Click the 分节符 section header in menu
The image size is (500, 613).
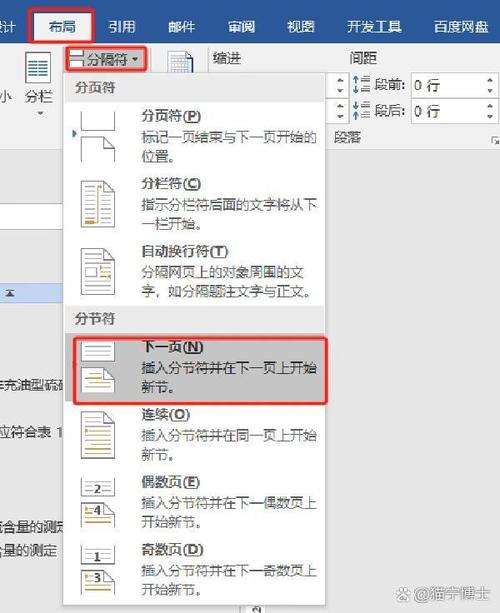coord(95,319)
